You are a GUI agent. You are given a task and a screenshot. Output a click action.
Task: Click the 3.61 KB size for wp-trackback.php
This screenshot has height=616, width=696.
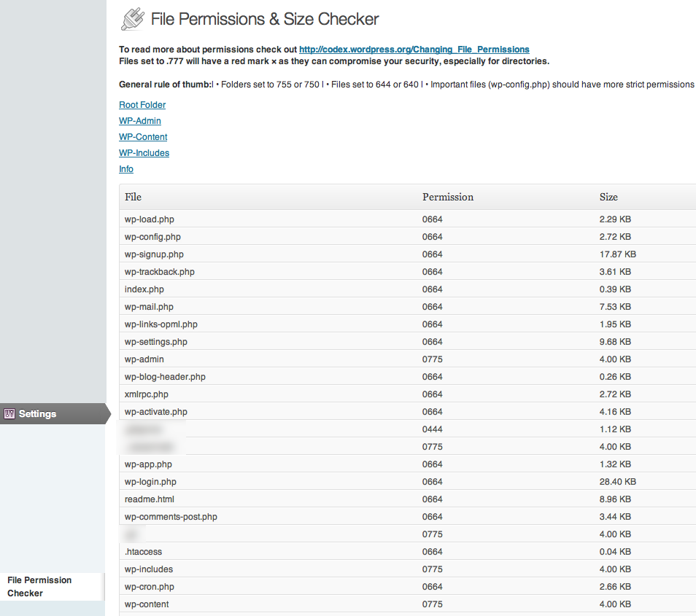615,272
